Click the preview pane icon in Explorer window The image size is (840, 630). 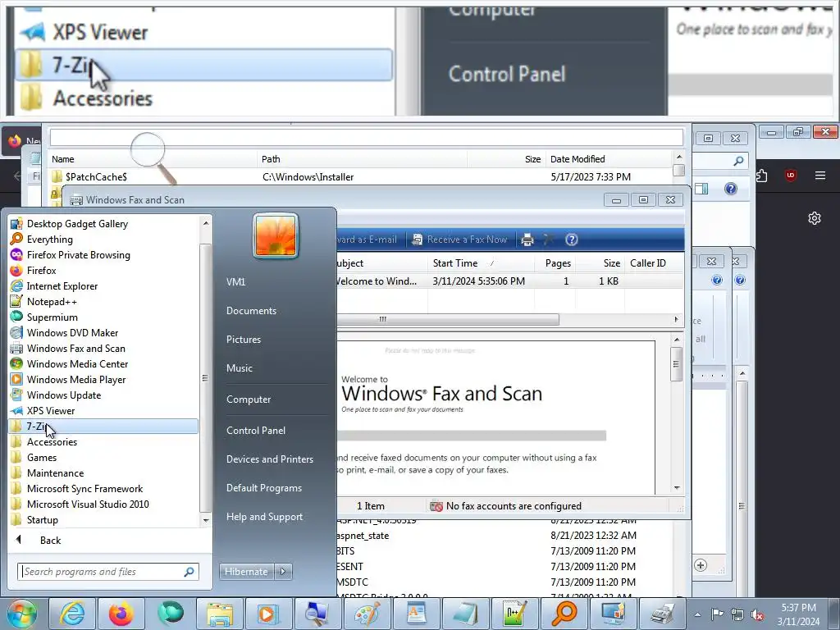click(701, 189)
